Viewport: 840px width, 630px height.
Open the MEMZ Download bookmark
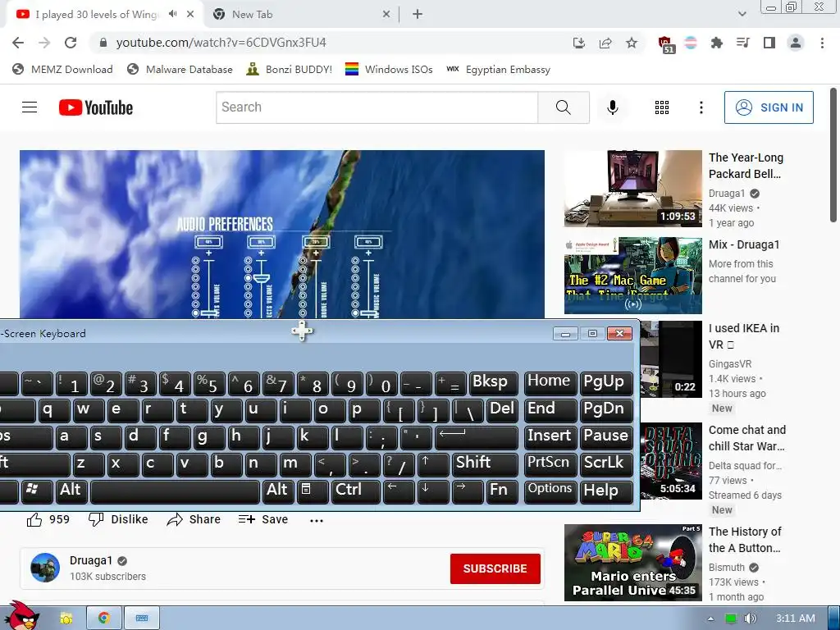pos(62,70)
